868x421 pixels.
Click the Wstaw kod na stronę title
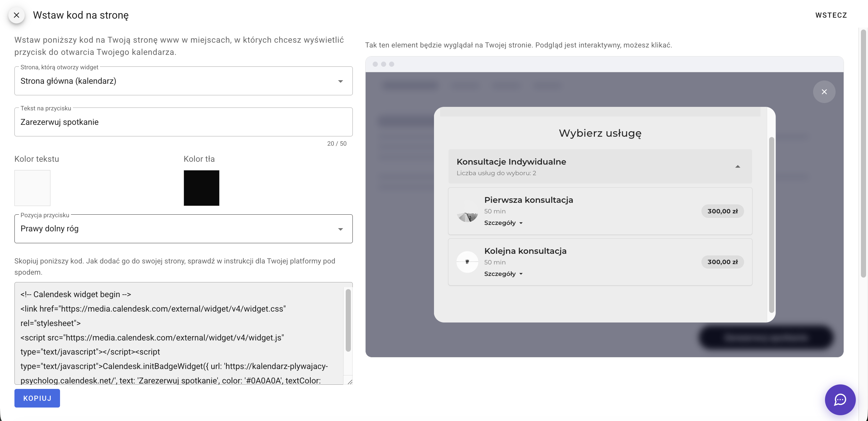81,15
